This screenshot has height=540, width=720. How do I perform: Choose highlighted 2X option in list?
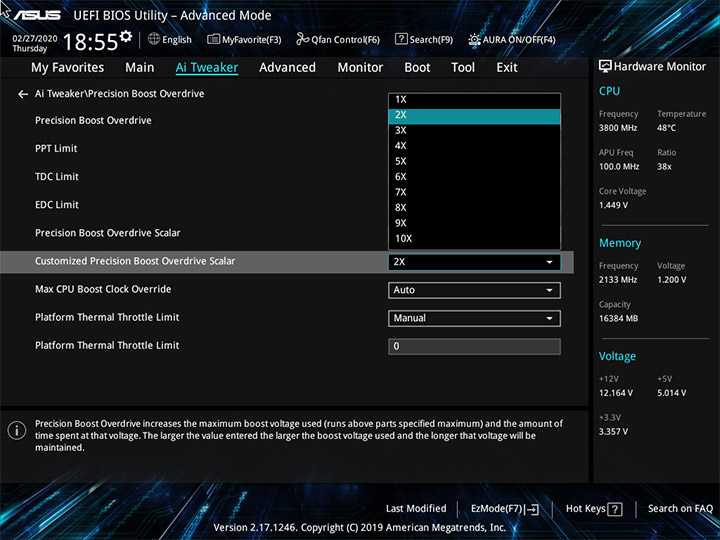click(x=474, y=115)
